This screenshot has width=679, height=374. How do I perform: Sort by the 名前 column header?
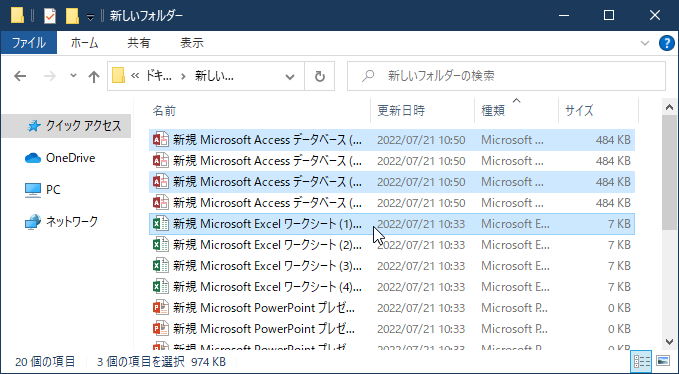click(260, 111)
